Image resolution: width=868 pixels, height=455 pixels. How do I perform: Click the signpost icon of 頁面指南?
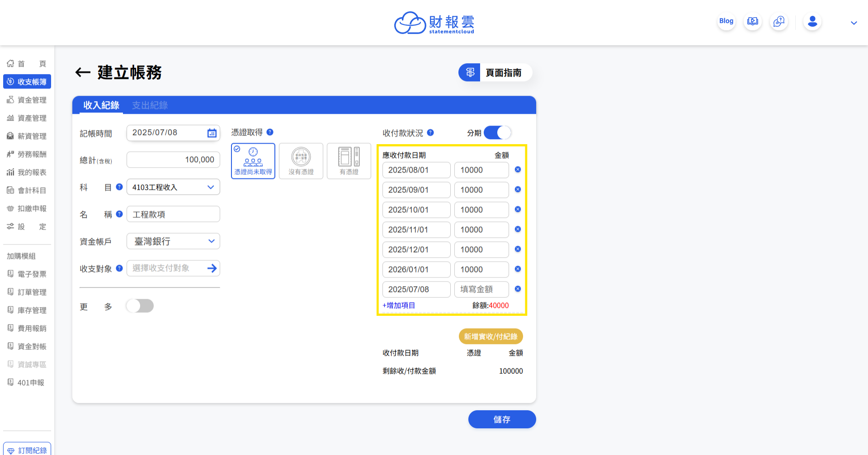(x=470, y=72)
